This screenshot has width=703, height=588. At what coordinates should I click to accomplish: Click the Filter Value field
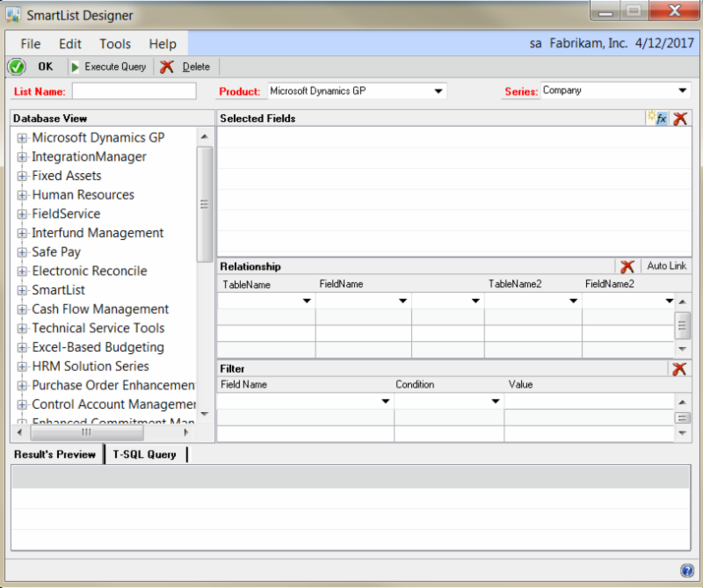point(589,402)
